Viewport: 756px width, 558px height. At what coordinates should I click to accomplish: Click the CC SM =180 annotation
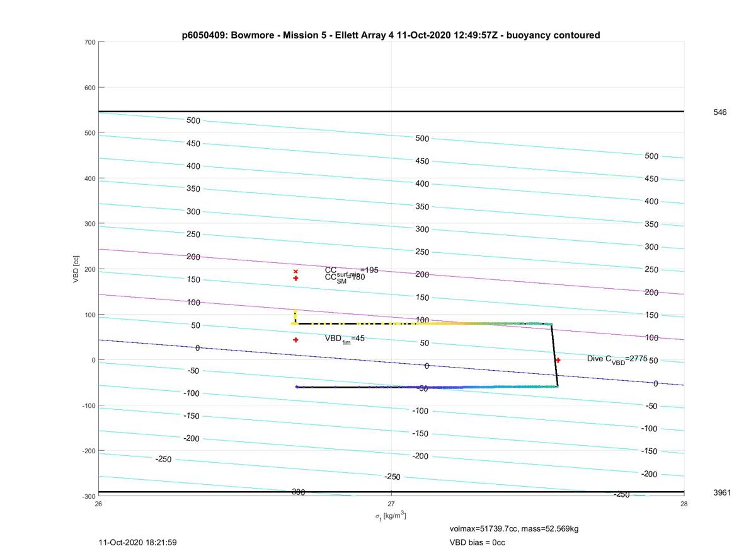(x=345, y=277)
